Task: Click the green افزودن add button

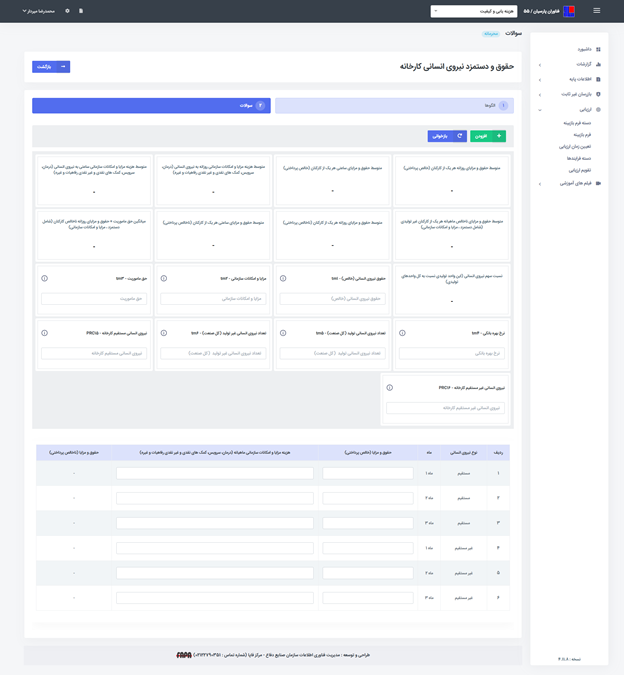Action: [488, 136]
